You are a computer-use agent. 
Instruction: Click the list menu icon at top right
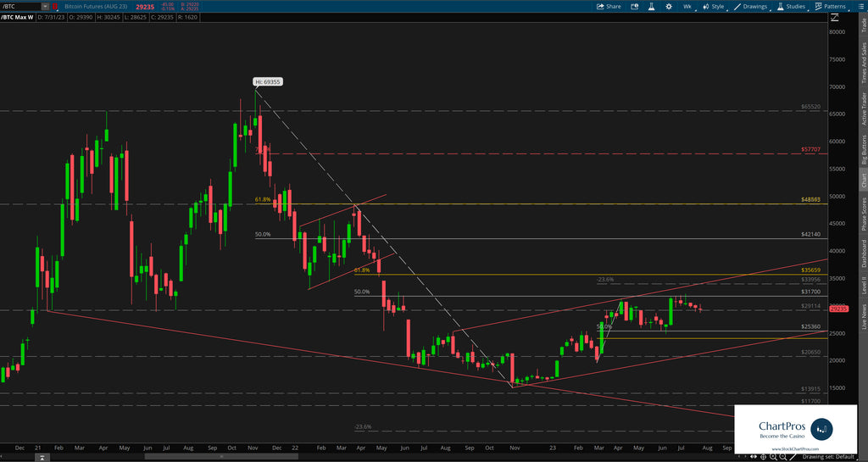click(x=860, y=6)
